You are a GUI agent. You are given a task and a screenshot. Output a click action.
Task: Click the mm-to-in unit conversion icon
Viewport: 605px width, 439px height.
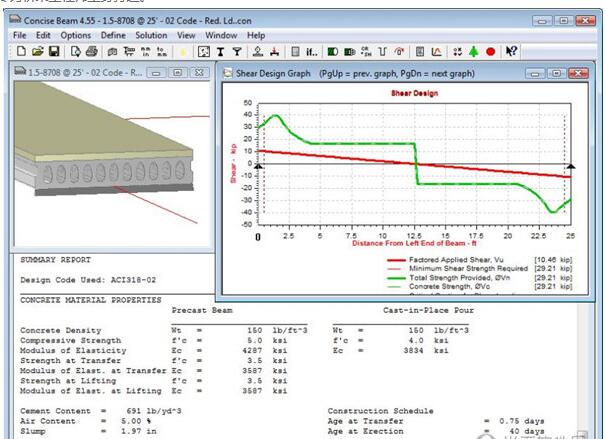point(148,50)
